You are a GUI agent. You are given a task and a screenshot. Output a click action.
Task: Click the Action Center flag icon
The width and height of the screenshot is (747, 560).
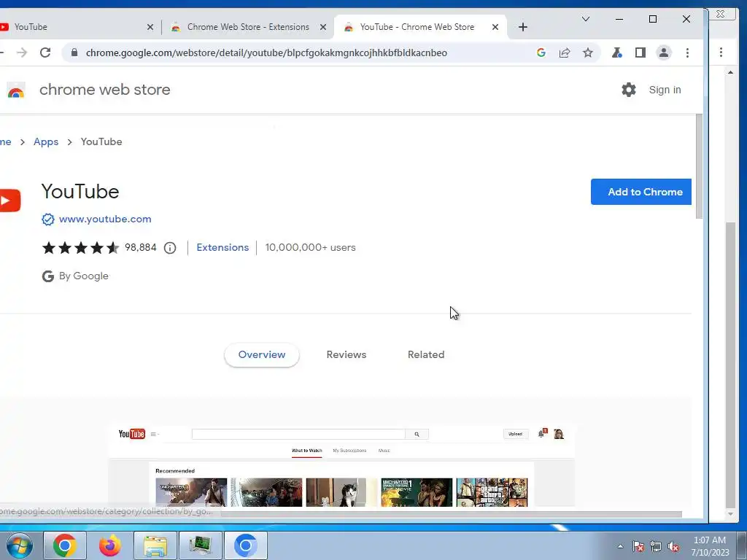point(638,546)
